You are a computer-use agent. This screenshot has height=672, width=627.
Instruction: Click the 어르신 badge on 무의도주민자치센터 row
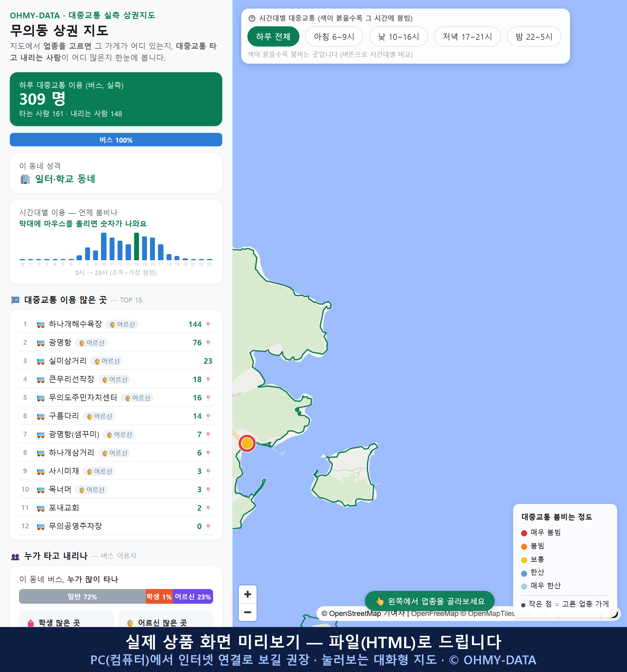tap(137, 398)
